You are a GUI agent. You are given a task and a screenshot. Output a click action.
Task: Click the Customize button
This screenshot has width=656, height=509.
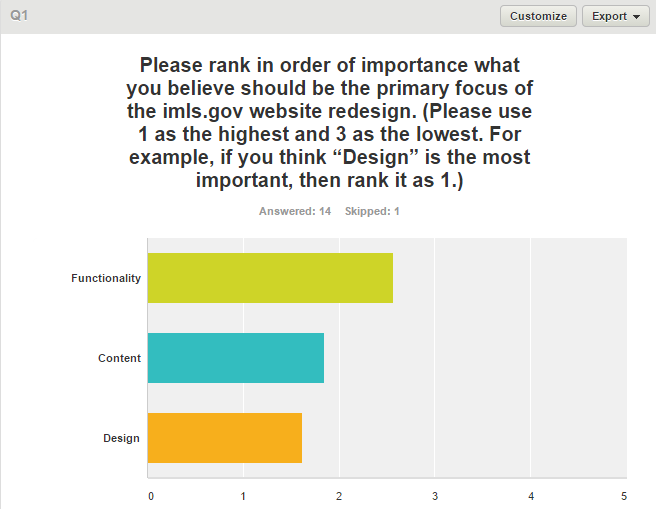pos(538,16)
